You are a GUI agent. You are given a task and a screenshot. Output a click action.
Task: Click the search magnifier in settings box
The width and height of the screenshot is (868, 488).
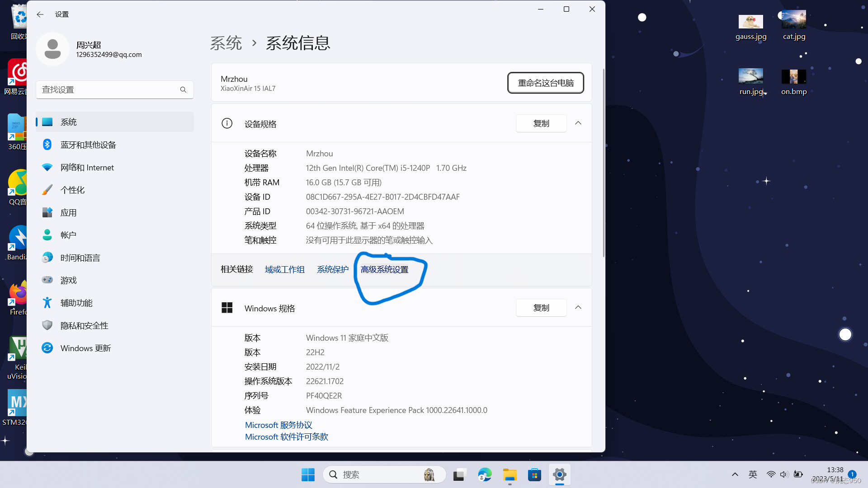click(183, 90)
